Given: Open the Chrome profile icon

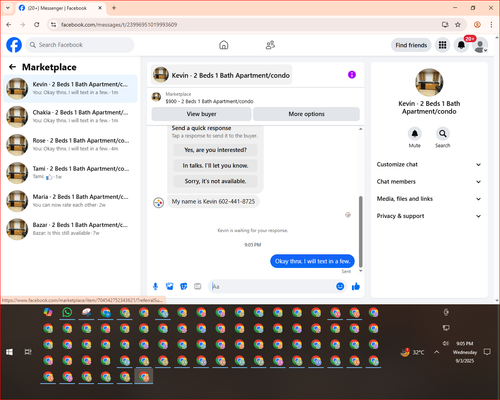Looking at the screenshot, I should (x=477, y=24).
